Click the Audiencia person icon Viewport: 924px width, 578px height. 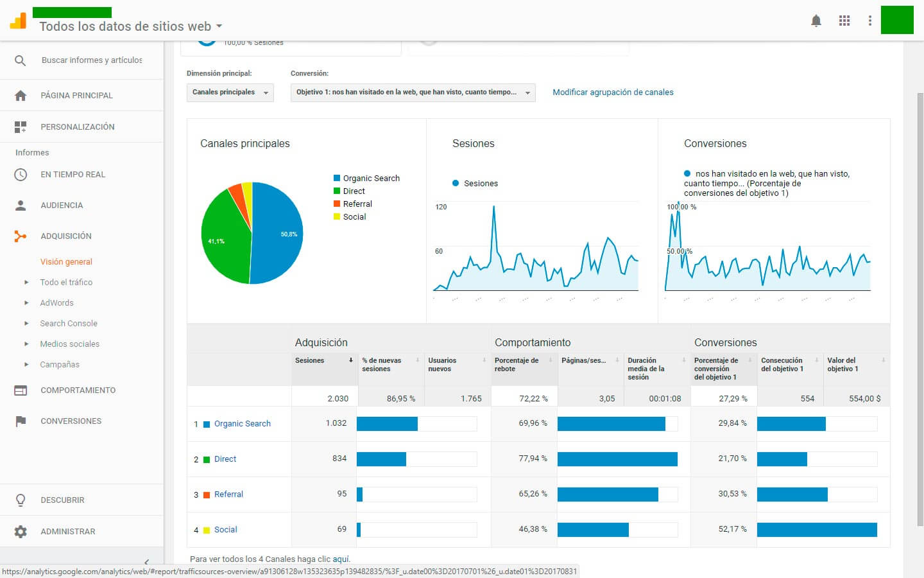click(x=21, y=206)
